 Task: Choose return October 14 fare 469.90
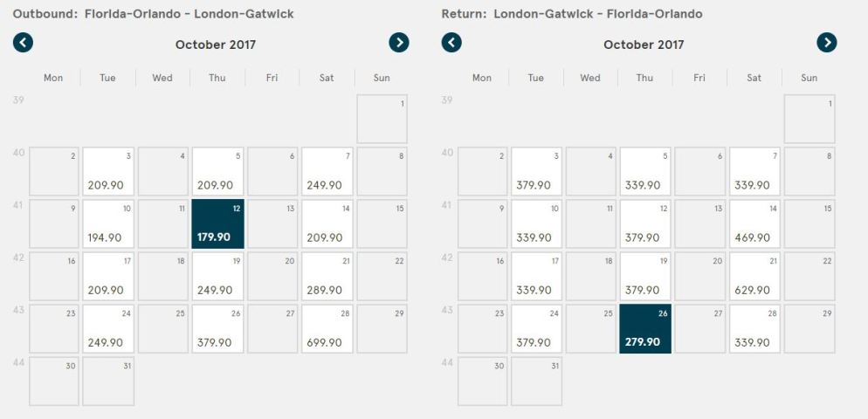(754, 223)
